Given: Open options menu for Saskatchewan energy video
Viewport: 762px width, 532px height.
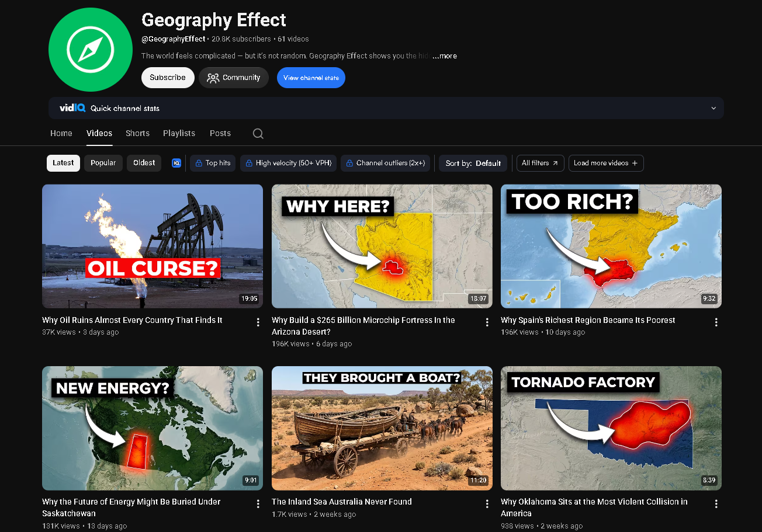Looking at the screenshot, I should pos(258,503).
